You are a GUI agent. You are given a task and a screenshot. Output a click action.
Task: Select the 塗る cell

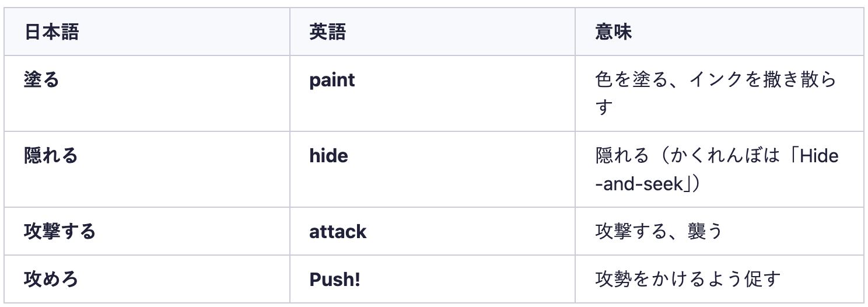(x=41, y=79)
